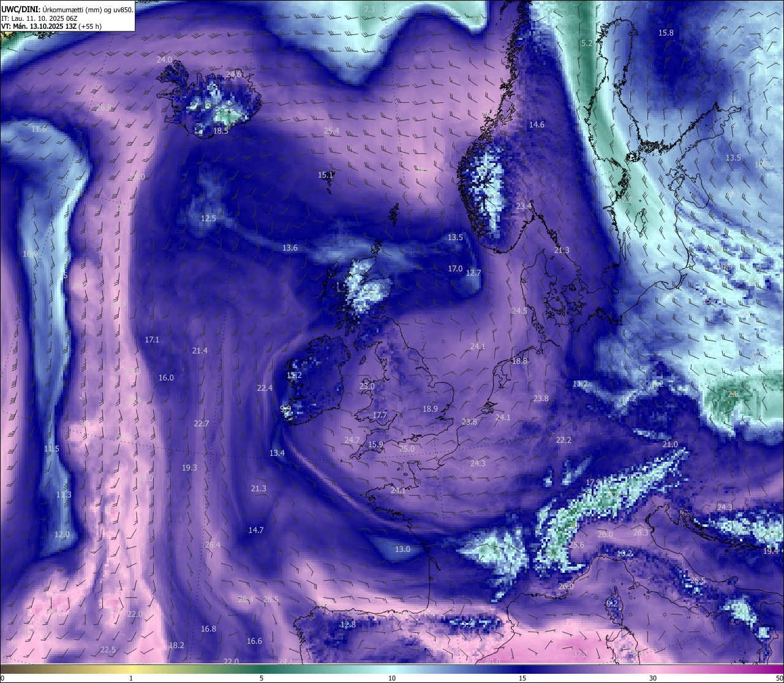
Task: Click the 24.5 value near Denmark
Action: pyautogui.click(x=519, y=311)
